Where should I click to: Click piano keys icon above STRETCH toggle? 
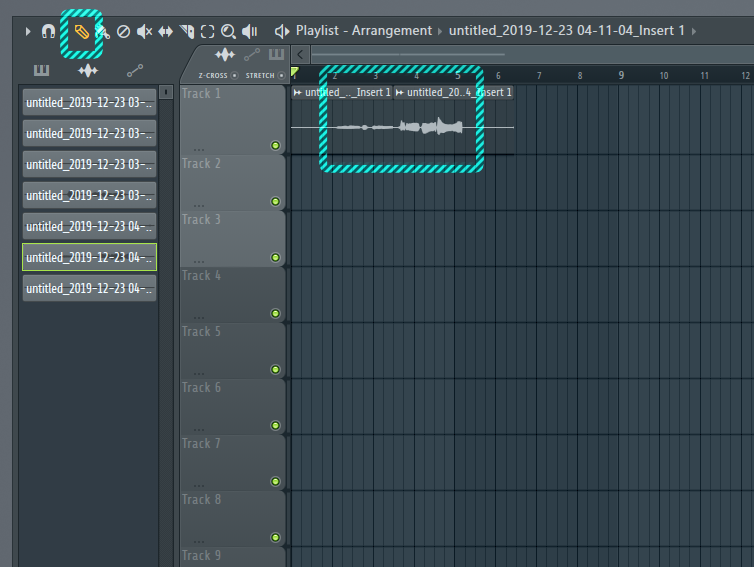[x=276, y=54]
